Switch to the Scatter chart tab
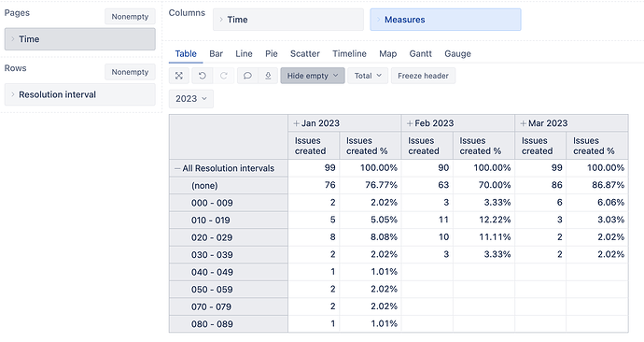Screen dimensions: 644x342 (x=305, y=54)
